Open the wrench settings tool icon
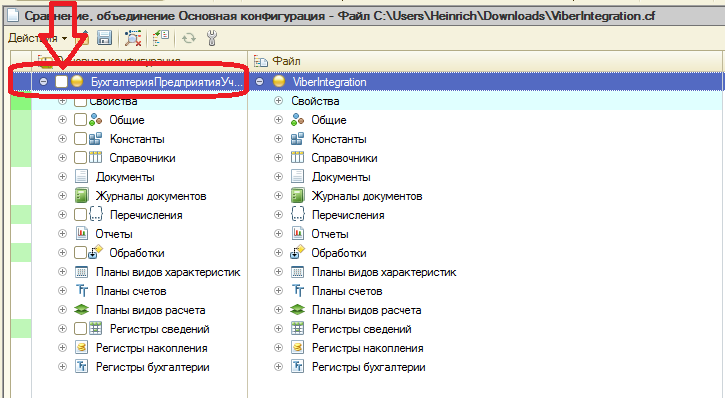The width and height of the screenshot is (725, 398). [212, 38]
